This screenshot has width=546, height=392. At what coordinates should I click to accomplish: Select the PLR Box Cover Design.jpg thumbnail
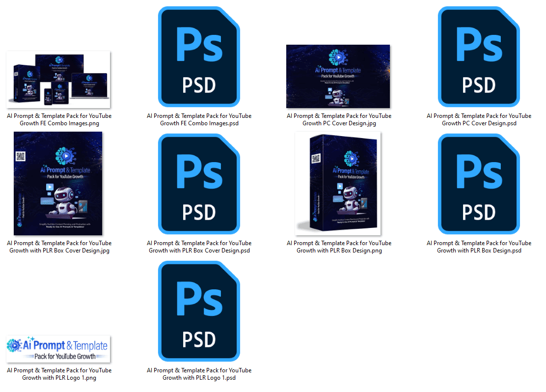59,184
